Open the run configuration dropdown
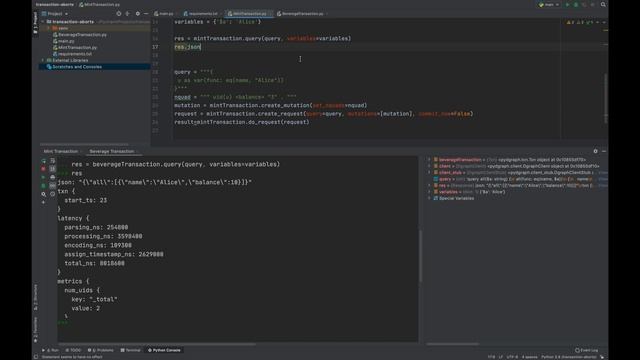Viewport: 640px width, 360px height. pos(549,4)
